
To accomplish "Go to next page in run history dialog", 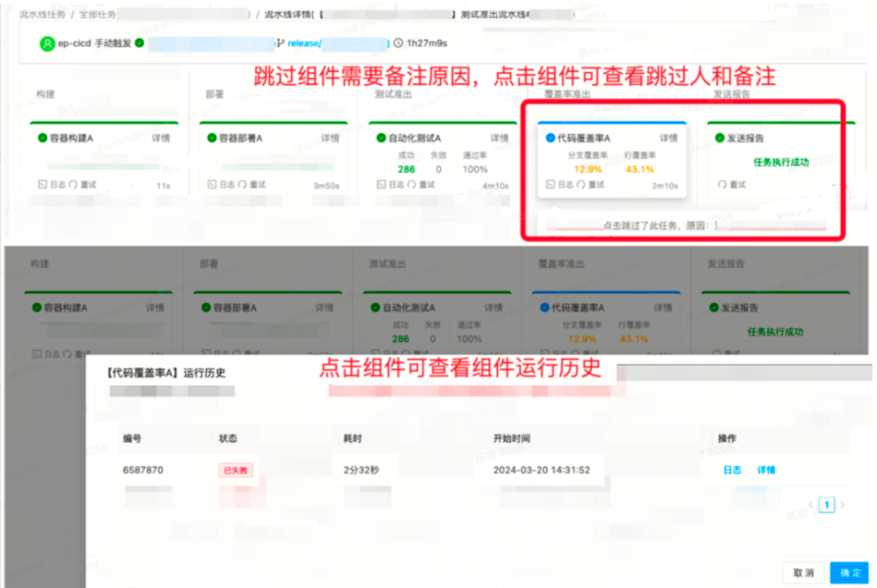I will coord(842,504).
